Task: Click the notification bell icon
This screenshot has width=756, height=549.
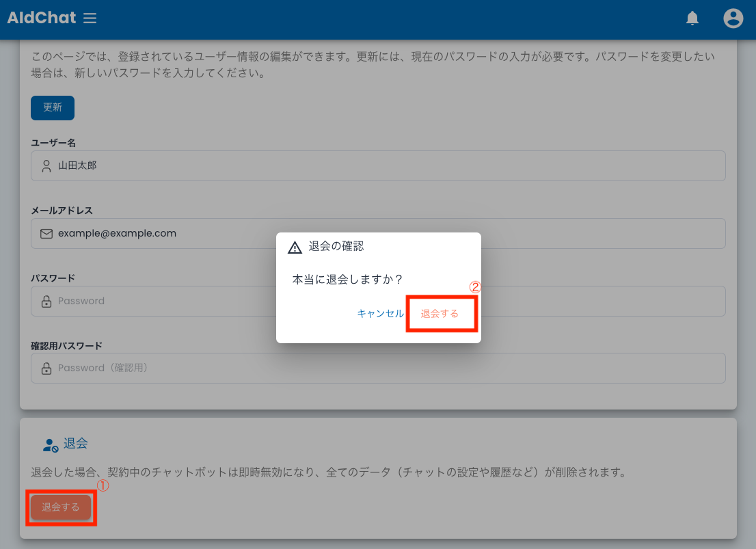Action: pos(692,19)
